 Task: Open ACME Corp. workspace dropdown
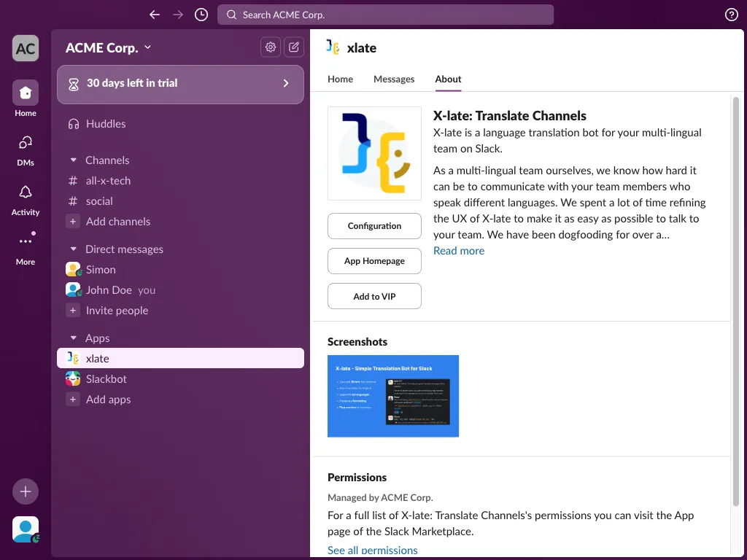point(109,47)
